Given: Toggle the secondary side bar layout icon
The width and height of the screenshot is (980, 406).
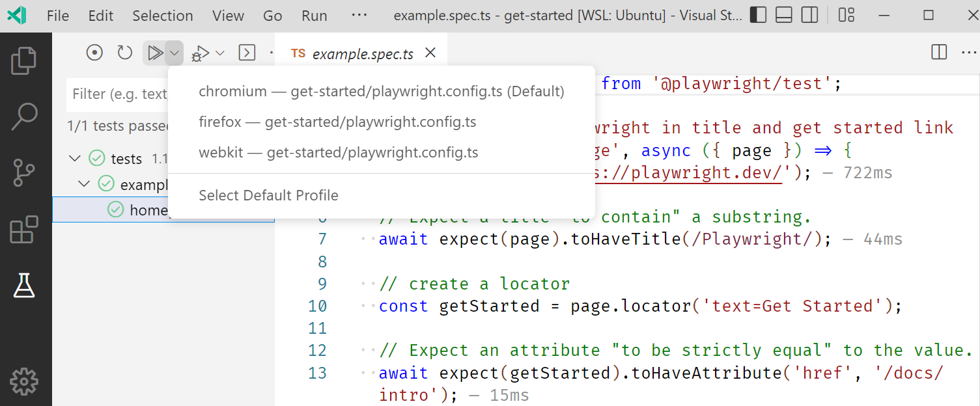Looking at the screenshot, I should (809, 15).
